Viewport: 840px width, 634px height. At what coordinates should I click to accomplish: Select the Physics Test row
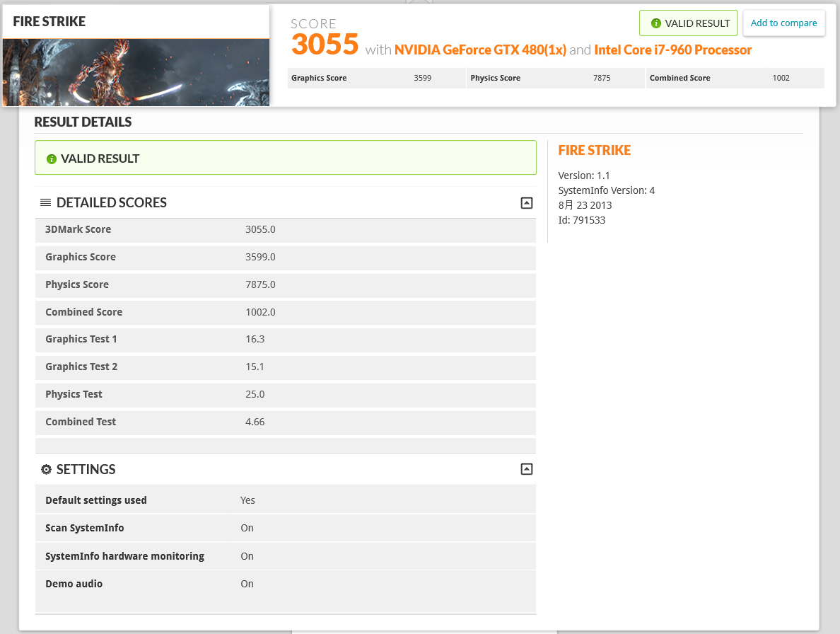(x=286, y=395)
